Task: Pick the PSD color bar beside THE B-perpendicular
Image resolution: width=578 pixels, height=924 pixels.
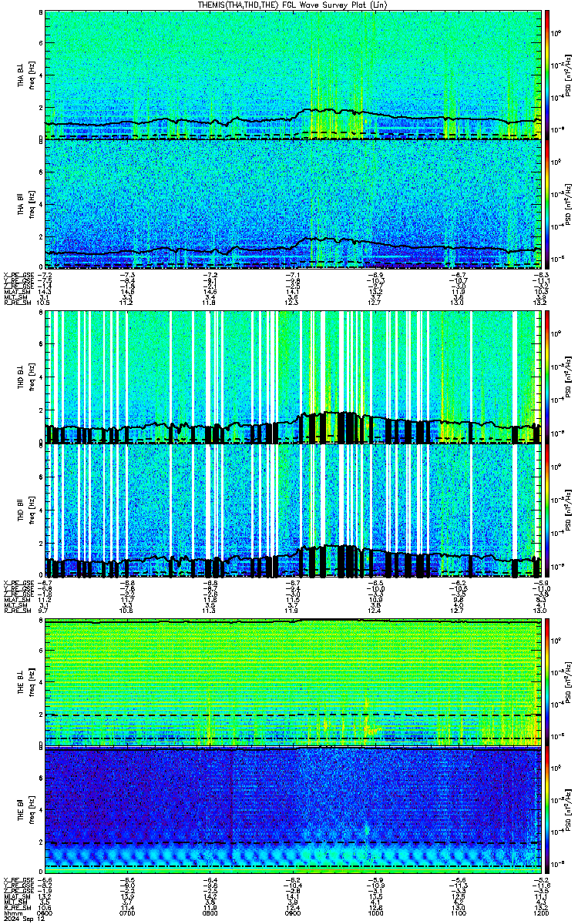Action: 547,682
